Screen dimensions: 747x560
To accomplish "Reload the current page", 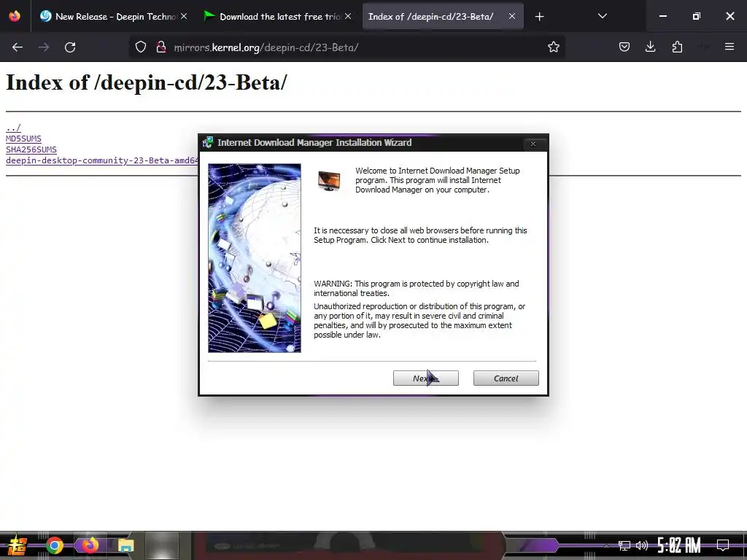I will (70, 47).
